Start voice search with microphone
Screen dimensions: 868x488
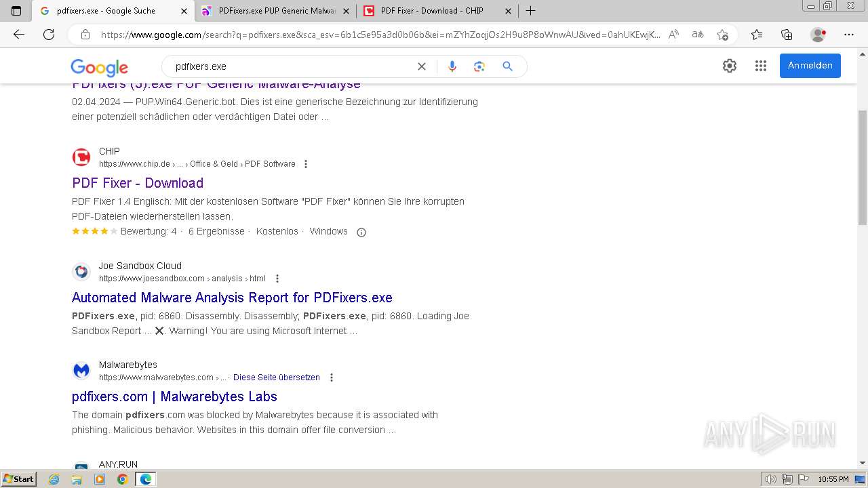pos(452,66)
